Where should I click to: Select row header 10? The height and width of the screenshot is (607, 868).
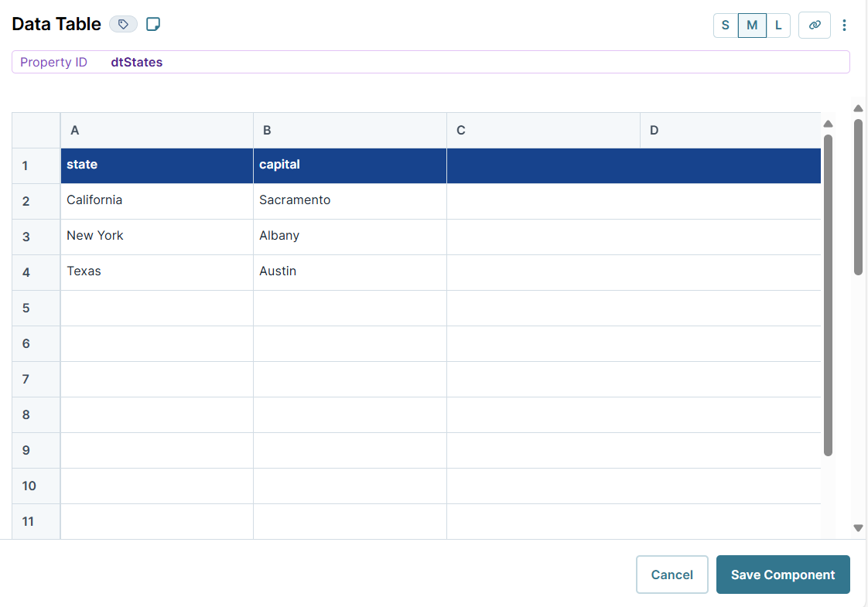pos(36,486)
